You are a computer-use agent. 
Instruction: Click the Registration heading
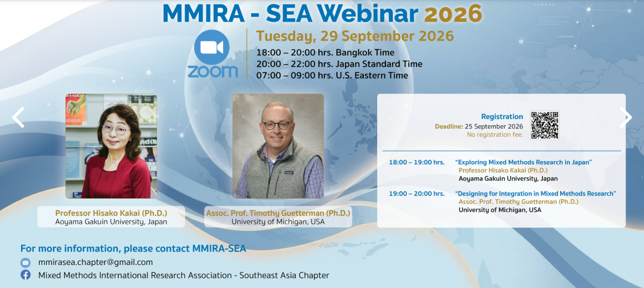502,117
